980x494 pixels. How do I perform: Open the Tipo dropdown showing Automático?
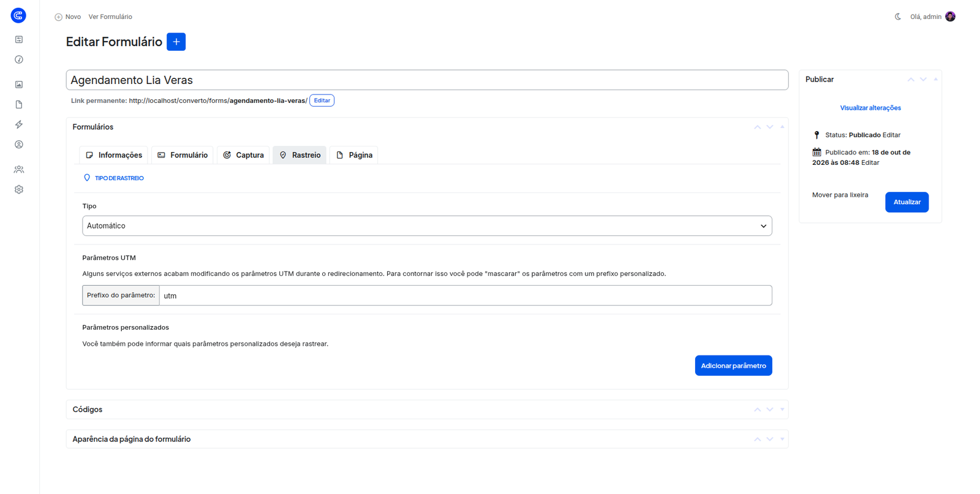[x=427, y=226]
